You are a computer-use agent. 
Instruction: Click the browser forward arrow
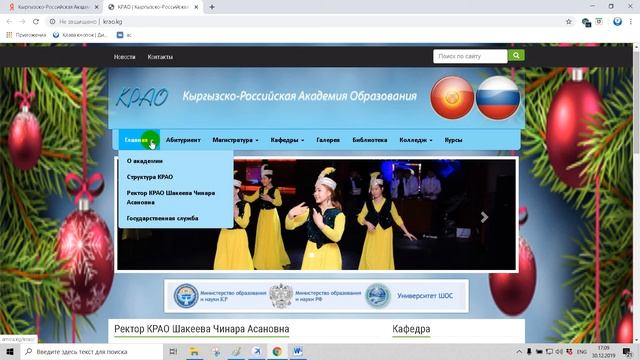tap(22, 22)
